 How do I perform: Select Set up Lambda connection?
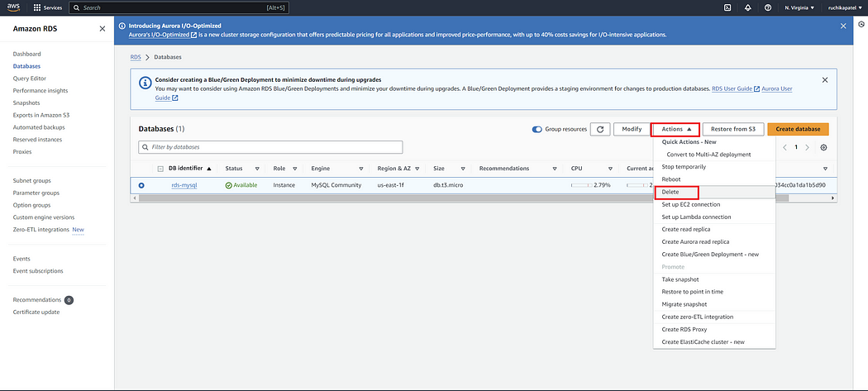click(714, 217)
